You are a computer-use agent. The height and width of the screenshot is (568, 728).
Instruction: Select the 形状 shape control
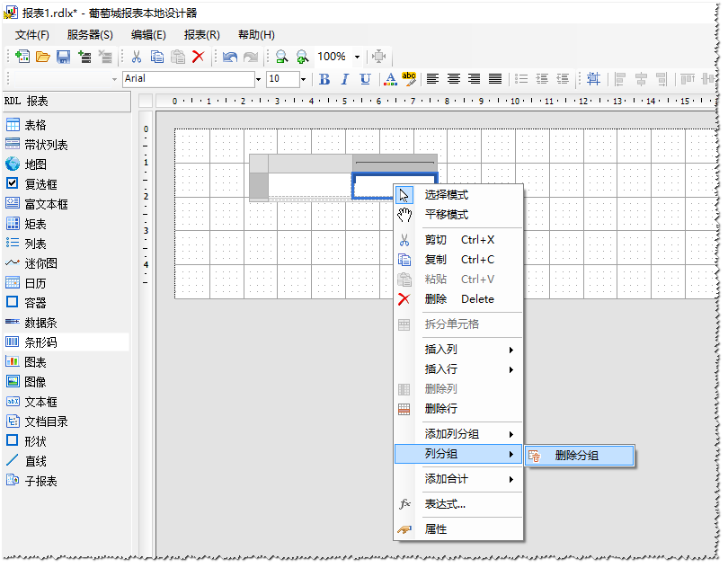click(66, 441)
